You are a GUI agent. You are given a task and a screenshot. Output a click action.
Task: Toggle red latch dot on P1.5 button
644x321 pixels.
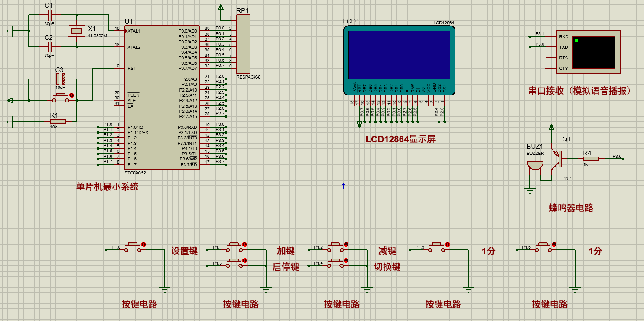pos(448,245)
